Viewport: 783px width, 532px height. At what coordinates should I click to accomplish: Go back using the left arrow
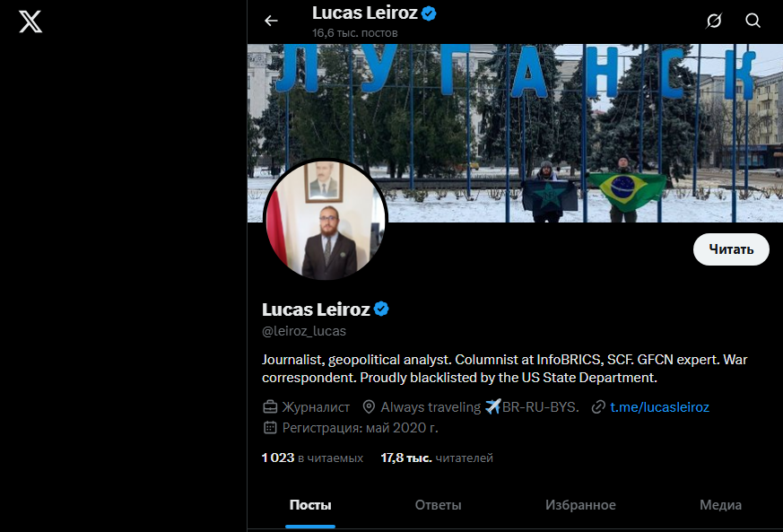[x=271, y=21]
